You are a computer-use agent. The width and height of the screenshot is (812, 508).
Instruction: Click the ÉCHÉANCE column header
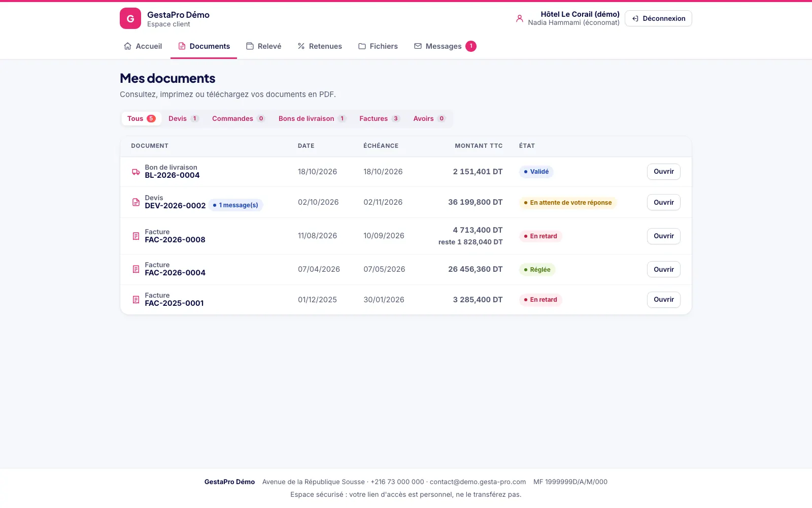tap(381, 146)
